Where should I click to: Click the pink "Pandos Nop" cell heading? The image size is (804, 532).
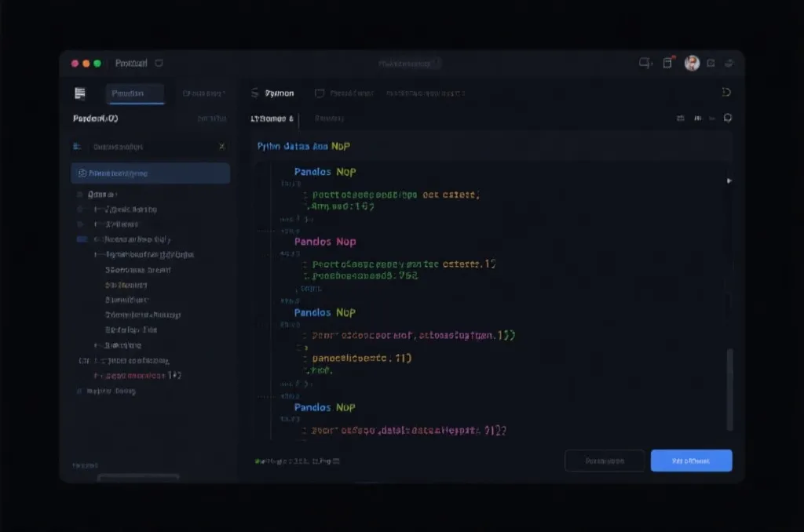pos(325,242)
